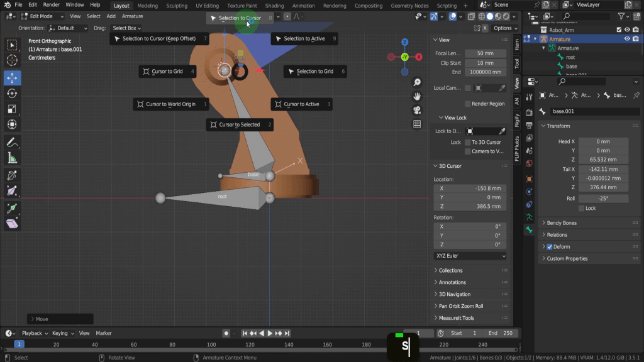Click Cursor to Selected pie option
Image resolution: width=644 pixels, height=362 pixels.
point(239,125)
